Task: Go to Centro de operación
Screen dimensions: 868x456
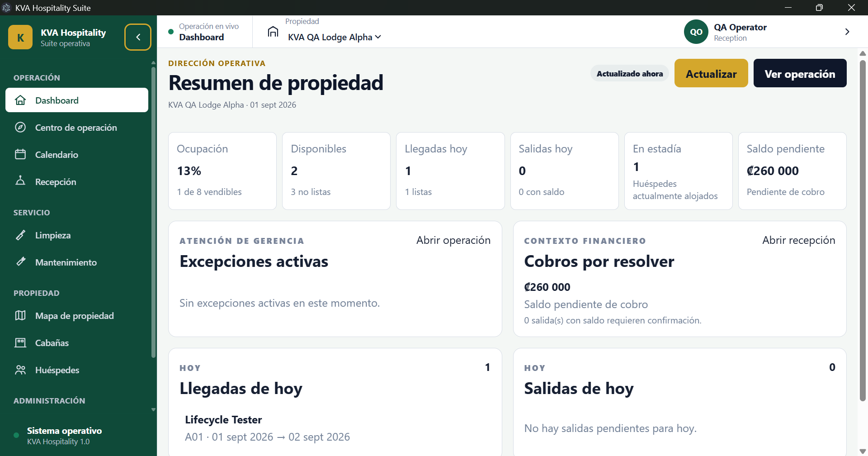Action: tap(77, 127)
